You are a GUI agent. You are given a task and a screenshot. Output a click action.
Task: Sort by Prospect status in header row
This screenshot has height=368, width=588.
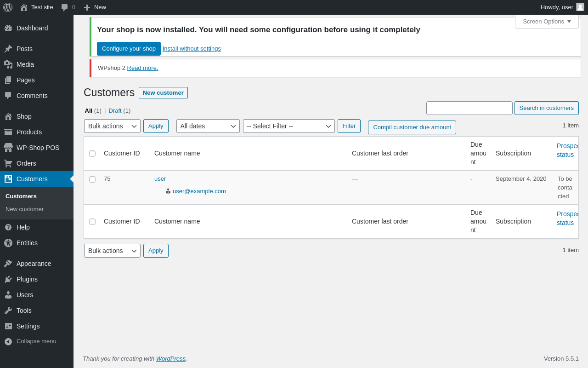coord(567,150)
